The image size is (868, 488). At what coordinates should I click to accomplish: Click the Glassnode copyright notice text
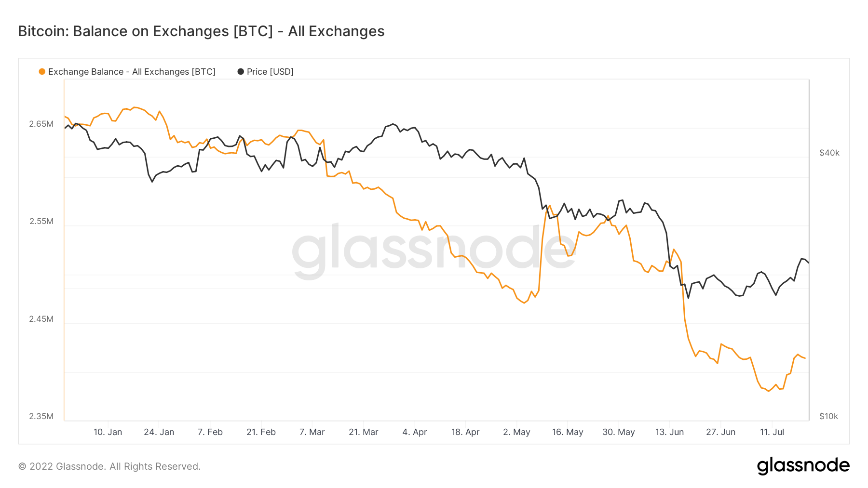pos(109,466)
